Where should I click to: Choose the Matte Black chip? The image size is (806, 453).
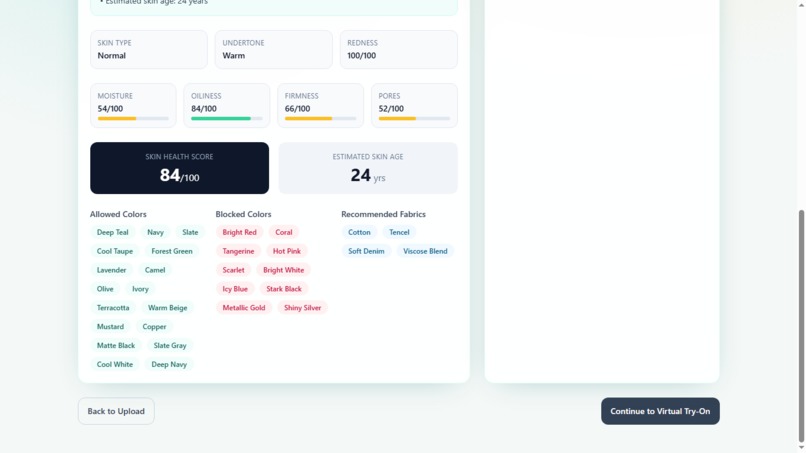click(x=116, y=346)
